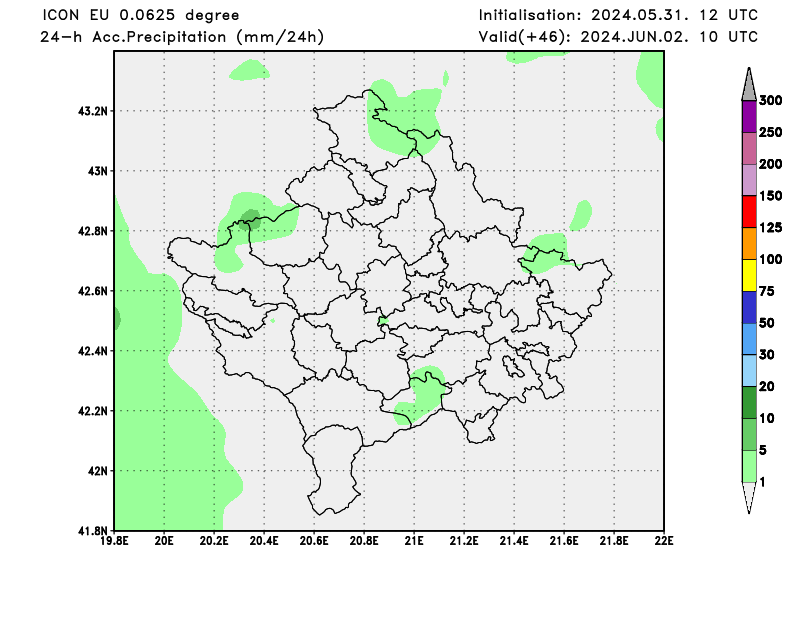Click the dark blue 50-75 legend band
The height and width of the screenshot is (618, 800).
749,307
